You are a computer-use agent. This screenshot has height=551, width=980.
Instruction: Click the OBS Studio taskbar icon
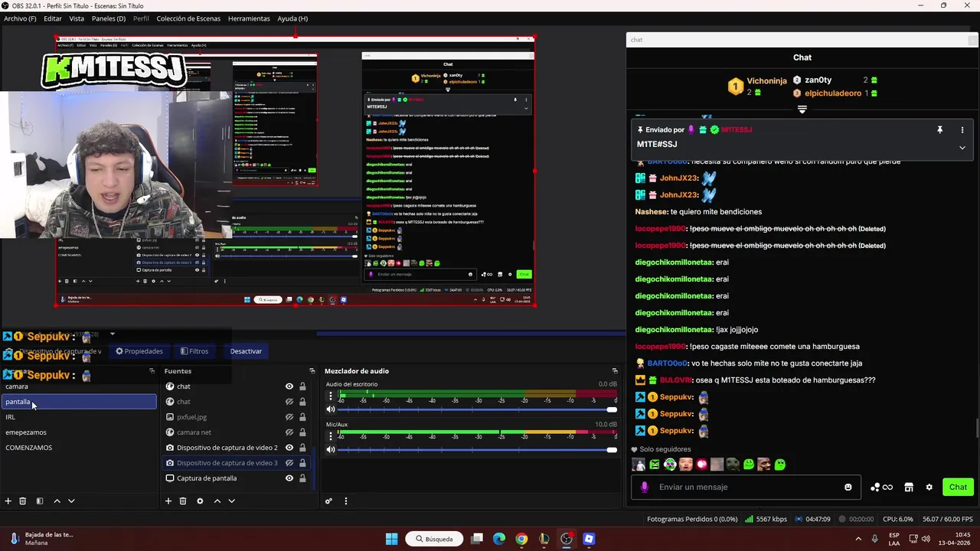(x=567, y=539)
